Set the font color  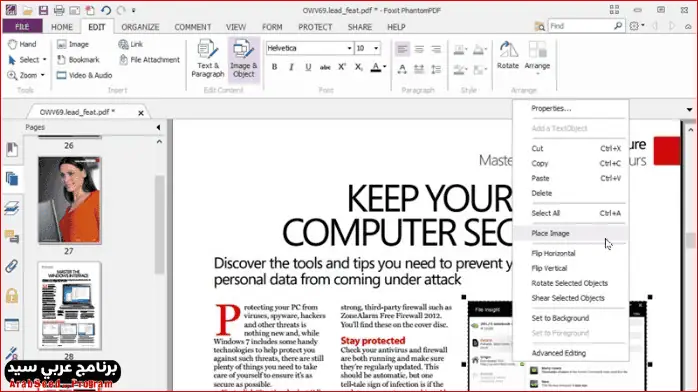(x=376, y=67)
